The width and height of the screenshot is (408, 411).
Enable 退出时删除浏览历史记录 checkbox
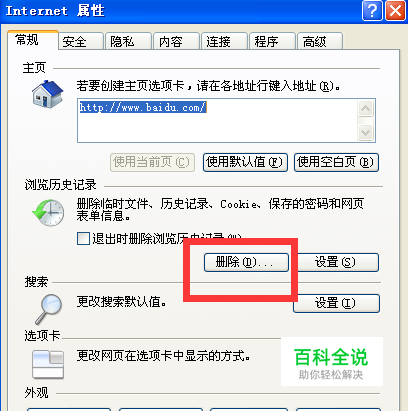click(83, 239)
